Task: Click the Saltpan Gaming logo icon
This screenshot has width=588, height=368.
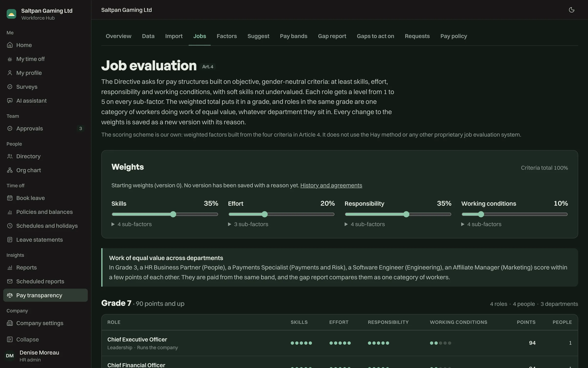Action: pyautogui.click(x=11, y=14)
